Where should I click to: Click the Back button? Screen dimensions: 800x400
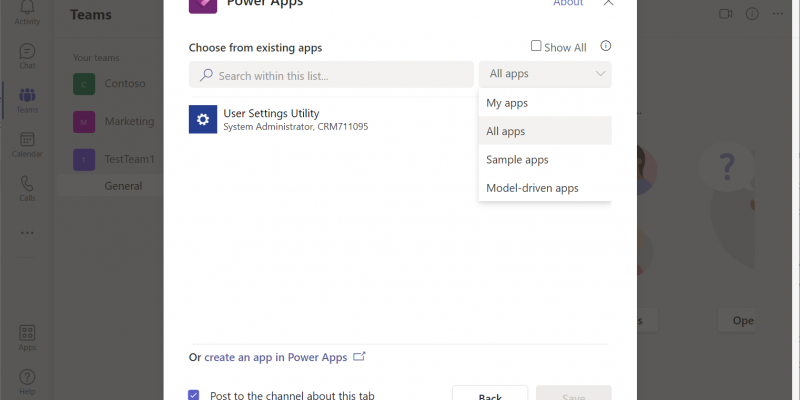pyautogui.click(x=490, y=394)
